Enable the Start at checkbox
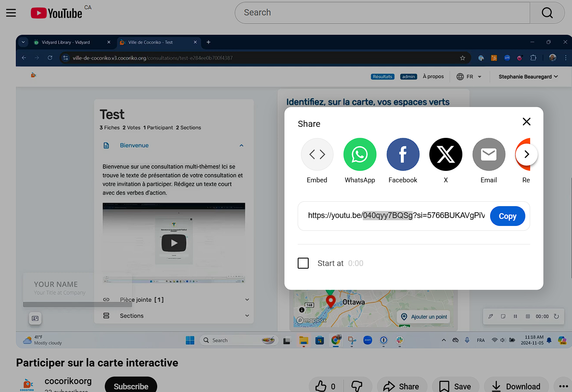The image size is (572, 392). [x=303, y=263]
